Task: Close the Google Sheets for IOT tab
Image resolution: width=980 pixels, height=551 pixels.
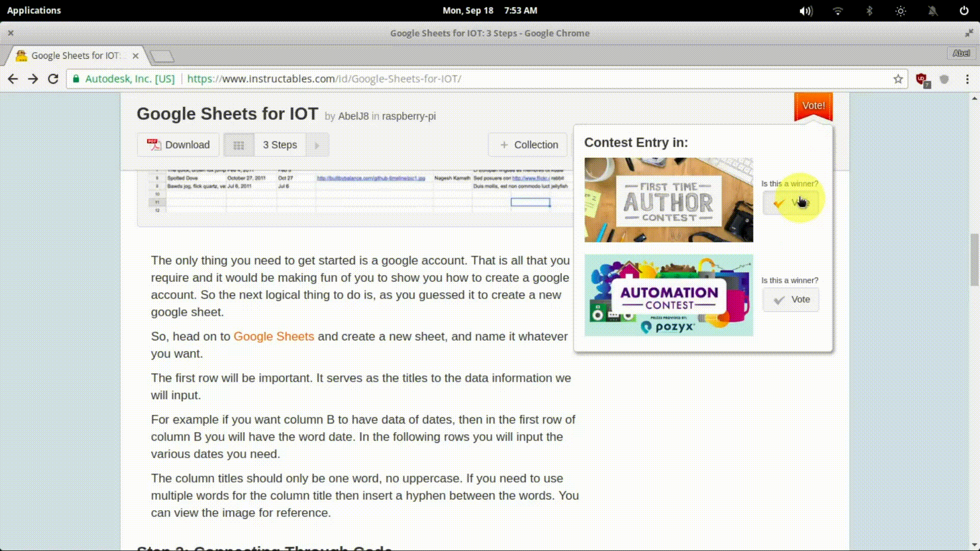Action: pyautogui.click(x=135, y=56)
